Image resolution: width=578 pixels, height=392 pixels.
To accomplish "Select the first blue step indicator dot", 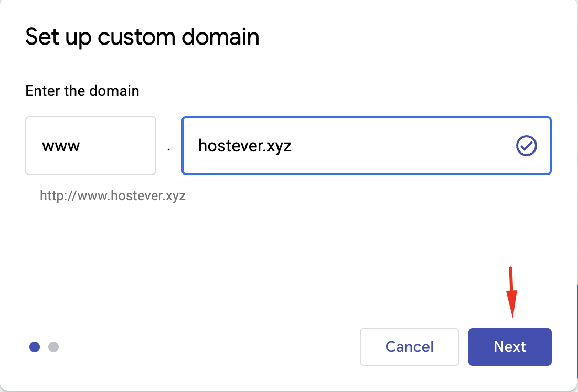I will (x=35, y=347).
